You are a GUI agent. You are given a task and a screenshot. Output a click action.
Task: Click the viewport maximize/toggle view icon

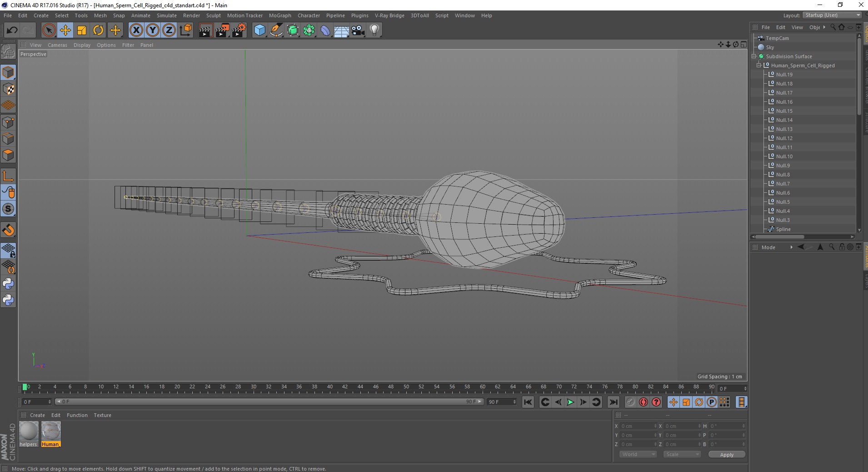743,45
